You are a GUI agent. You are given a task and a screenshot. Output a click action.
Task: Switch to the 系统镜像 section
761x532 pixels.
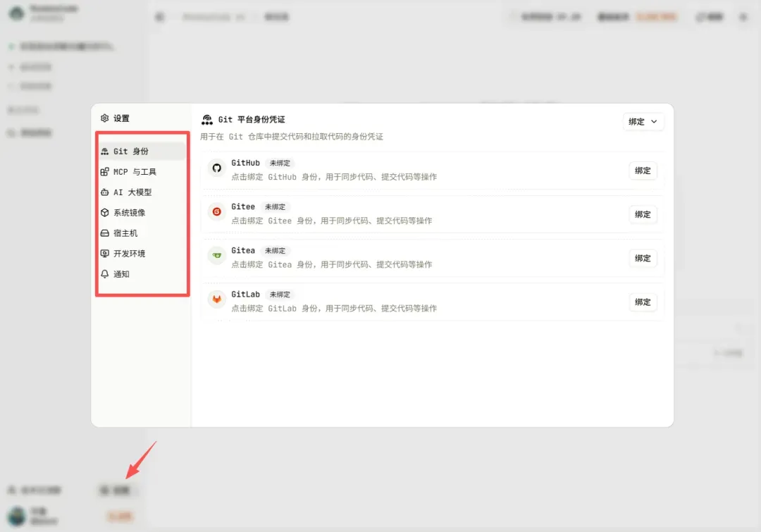pos(142,213)
